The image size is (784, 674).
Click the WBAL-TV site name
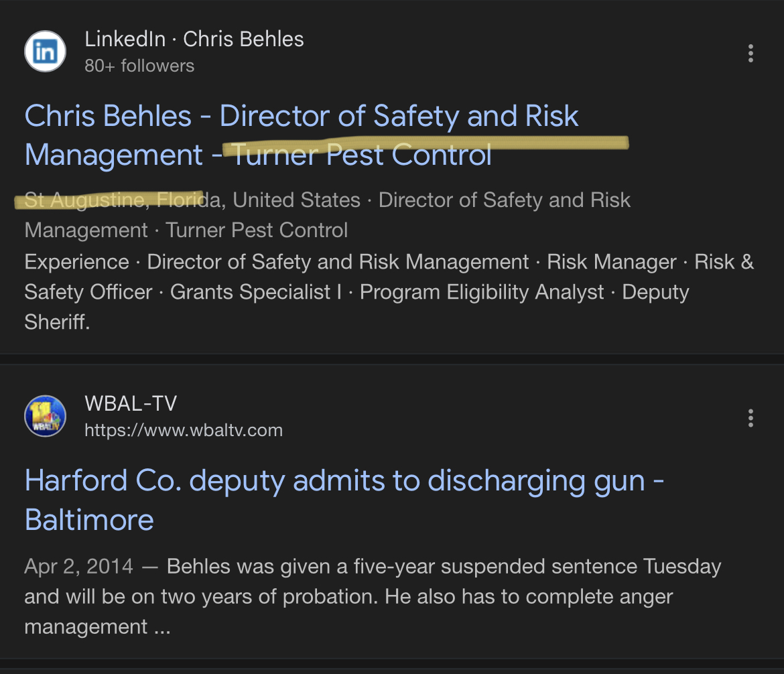[x=131, y=403]
